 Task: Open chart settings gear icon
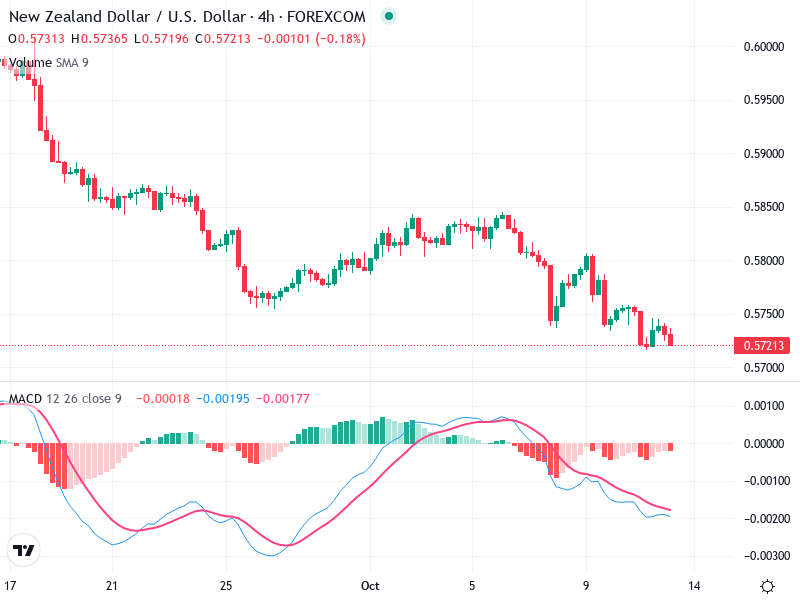tap(768, 586)
